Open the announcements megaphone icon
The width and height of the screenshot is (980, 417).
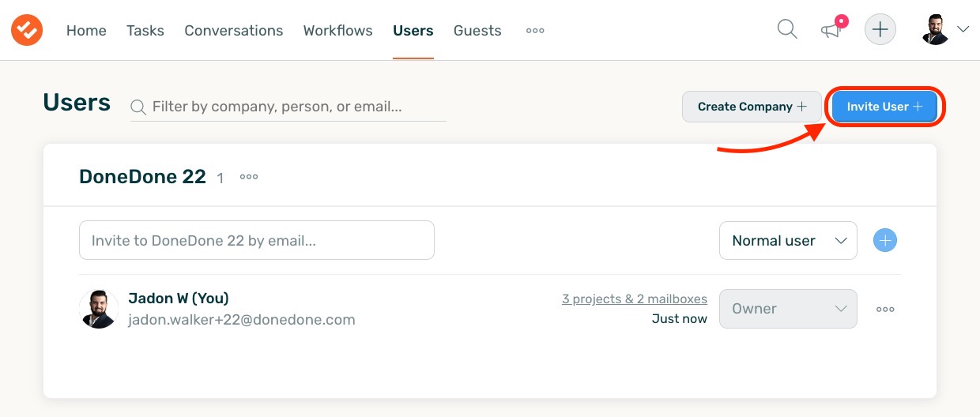pyautogui.click(x=831, y=29)
